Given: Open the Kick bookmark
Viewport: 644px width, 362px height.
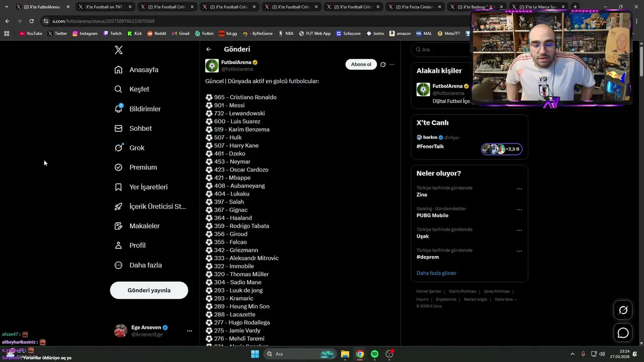Looking at the screenshot, I should [134, 33].
